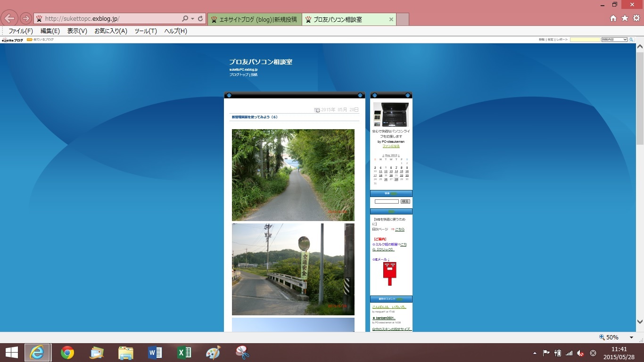The height and width of the screenshot is (362, 644).
Task: Open post 新管理画面を使ってみよう（6）
Action: point(255,117)
